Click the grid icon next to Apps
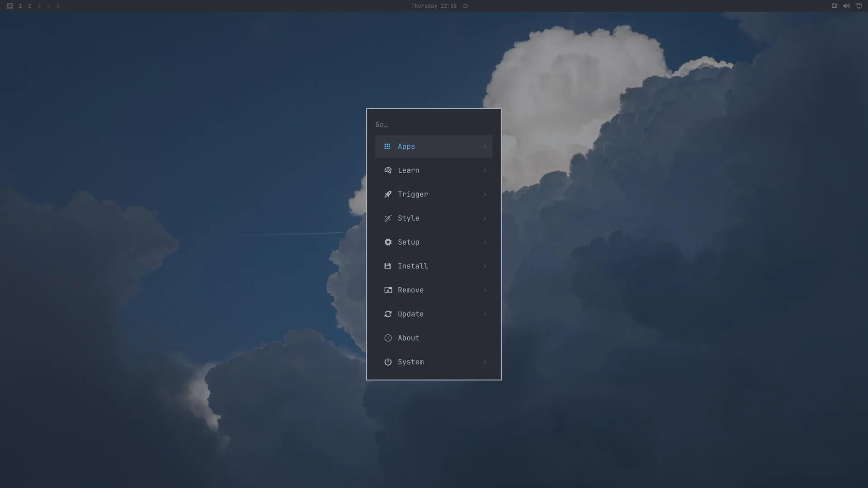 point(387,146)
